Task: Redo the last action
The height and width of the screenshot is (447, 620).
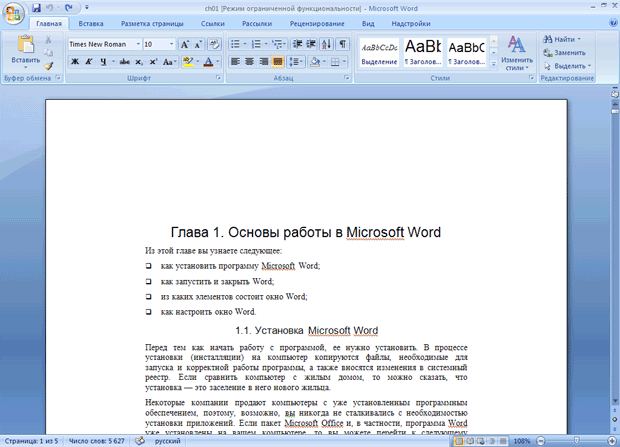Action: (x=69, y=8)
